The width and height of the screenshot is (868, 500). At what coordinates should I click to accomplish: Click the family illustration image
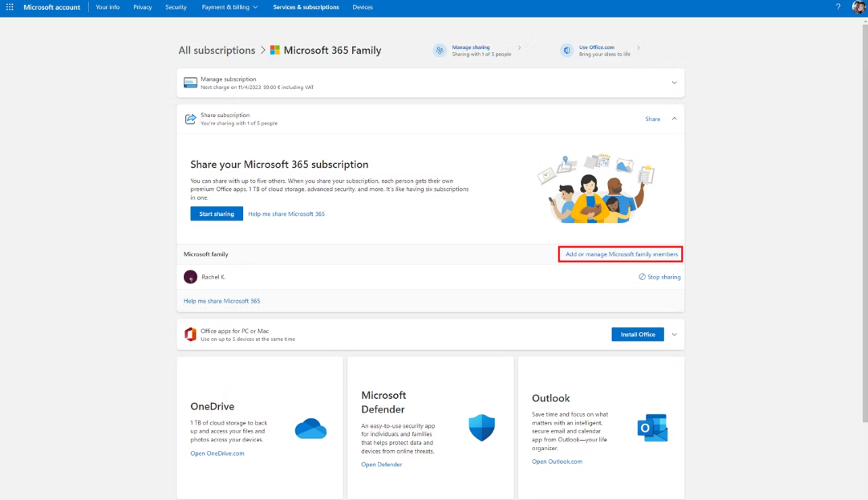[x=596, y=189]
